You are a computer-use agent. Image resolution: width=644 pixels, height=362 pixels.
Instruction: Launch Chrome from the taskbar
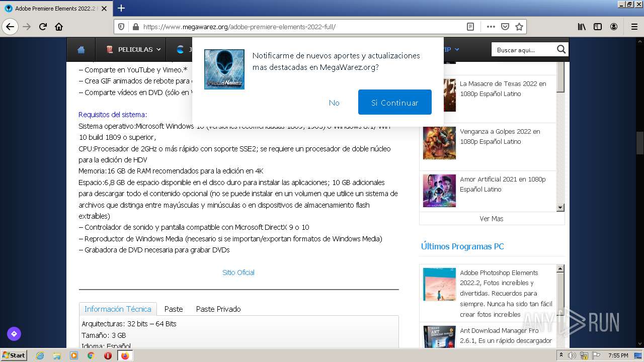pos(91,355)
